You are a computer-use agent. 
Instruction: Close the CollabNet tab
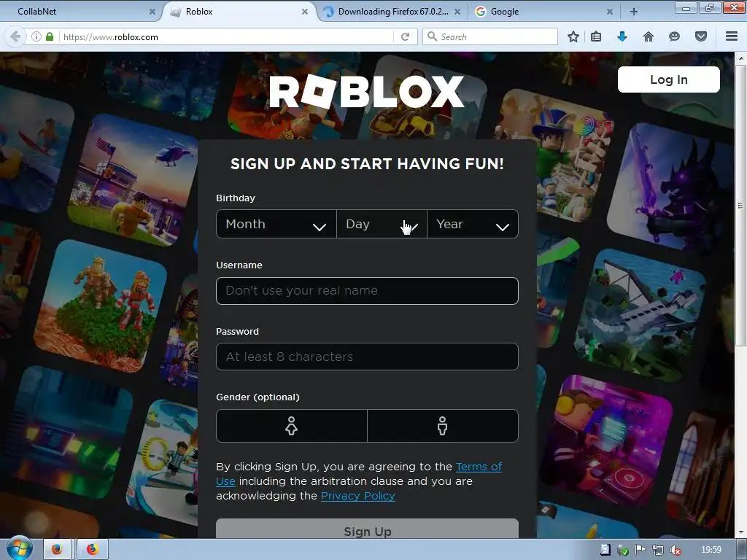pyautogui.click(x=152, y=12)
